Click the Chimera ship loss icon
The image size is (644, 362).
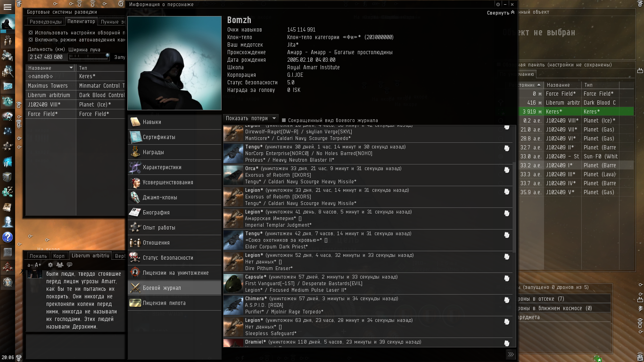233,305
